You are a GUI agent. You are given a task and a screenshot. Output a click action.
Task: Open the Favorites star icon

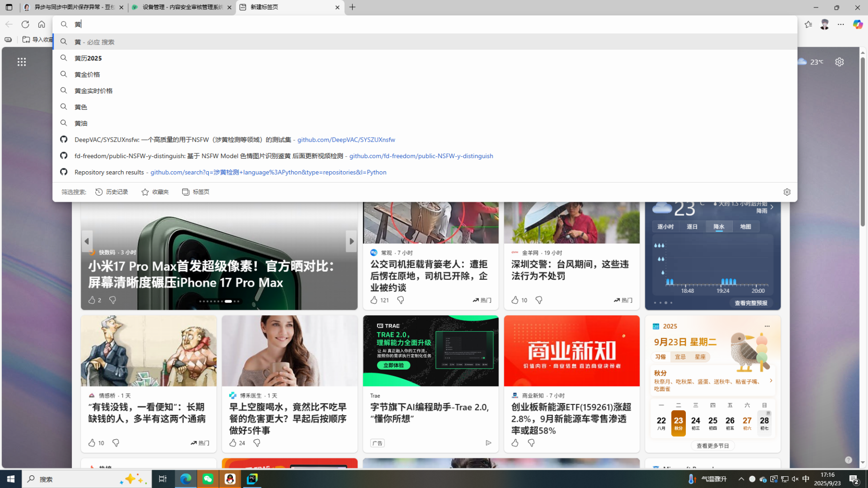pos(808,24)
